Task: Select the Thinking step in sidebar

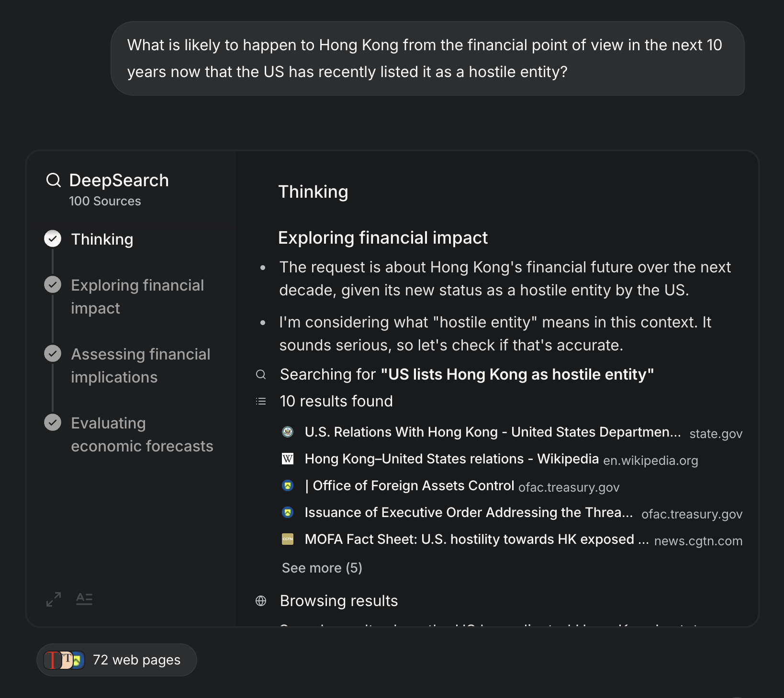Action: [x=102, y=239]
